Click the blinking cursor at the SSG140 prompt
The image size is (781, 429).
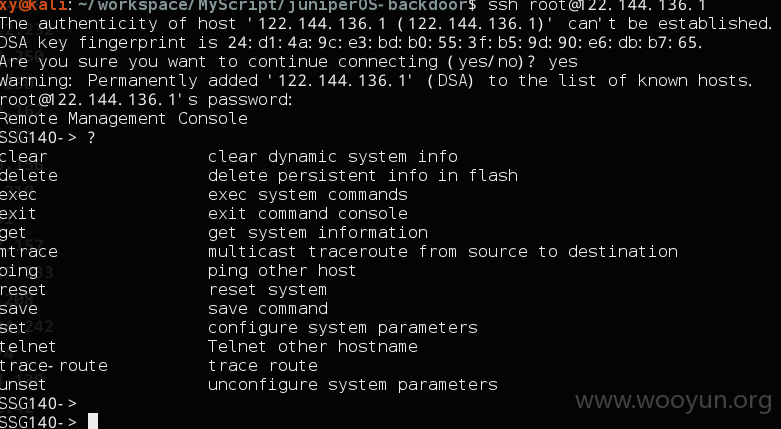tap(93, 422)
